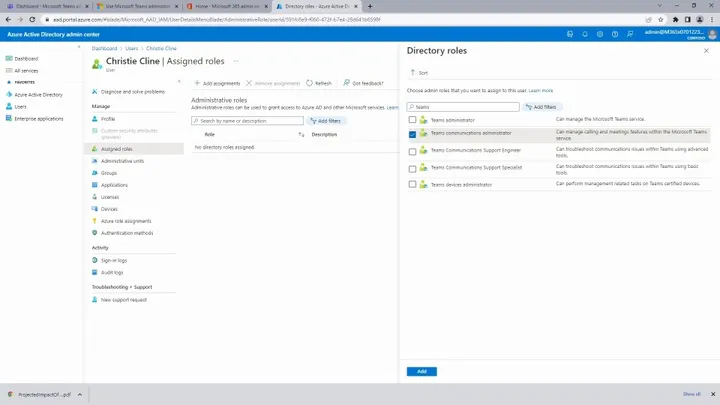Open ProjectedImpactOf .pdf download options chevron
The image size is (720, 405).
[80, 394]
